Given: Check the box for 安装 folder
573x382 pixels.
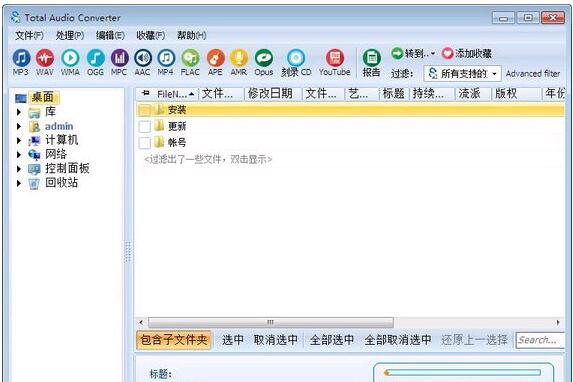Looking at the screenshot, I should click(144, 110).
